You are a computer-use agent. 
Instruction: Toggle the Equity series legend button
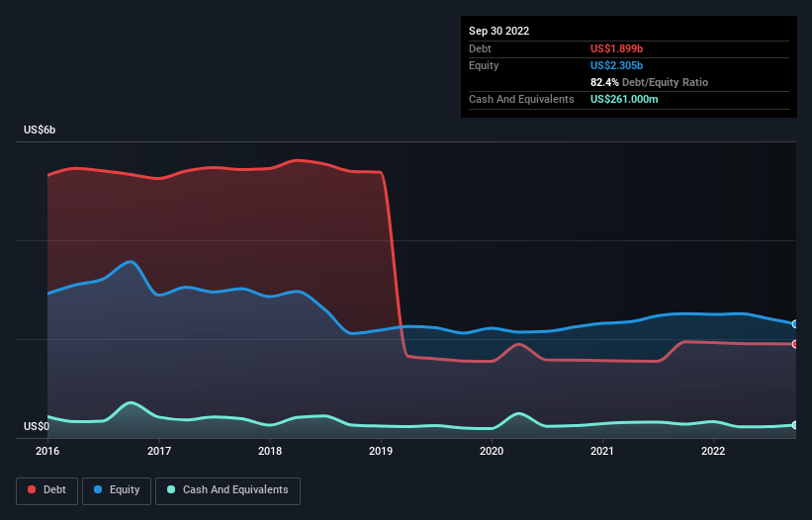117,490
